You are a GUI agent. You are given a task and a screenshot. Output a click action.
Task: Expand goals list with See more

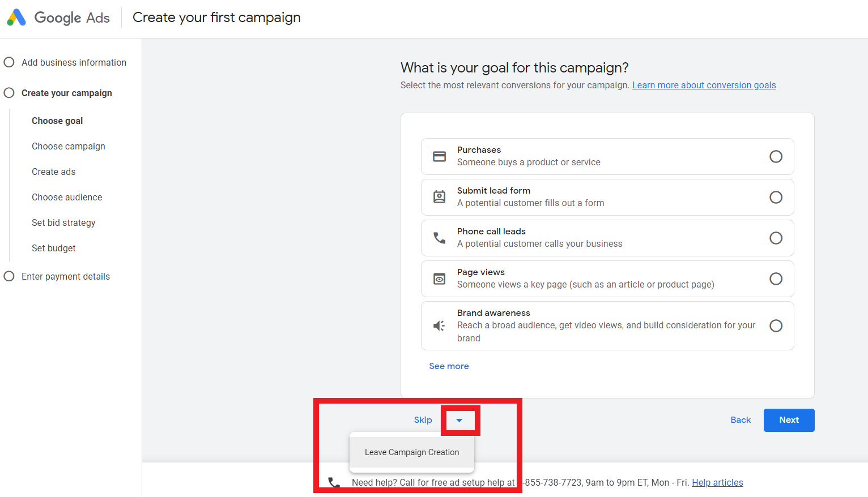pyautogui.click(x=449, y=366)
